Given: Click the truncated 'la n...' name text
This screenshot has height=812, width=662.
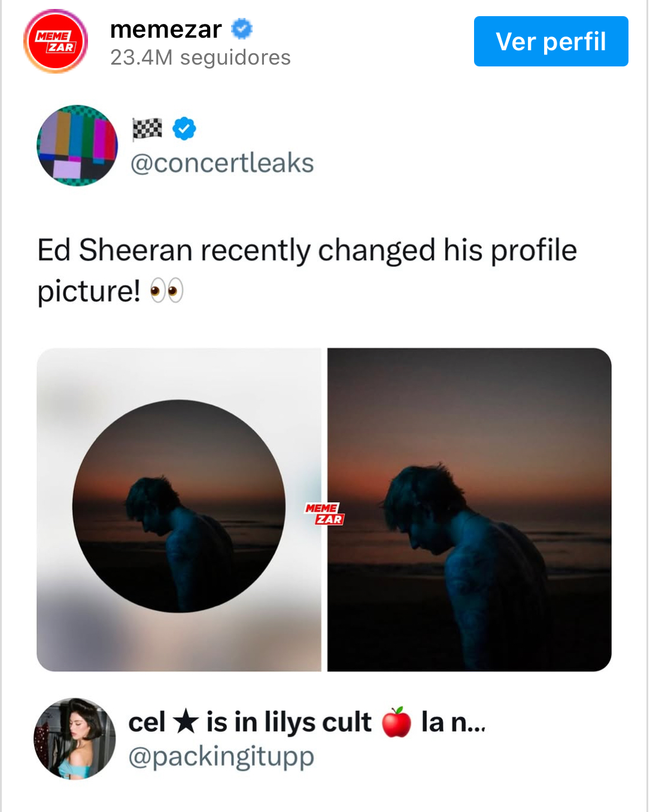Looking at the screenshot, I should pos(453,722).
